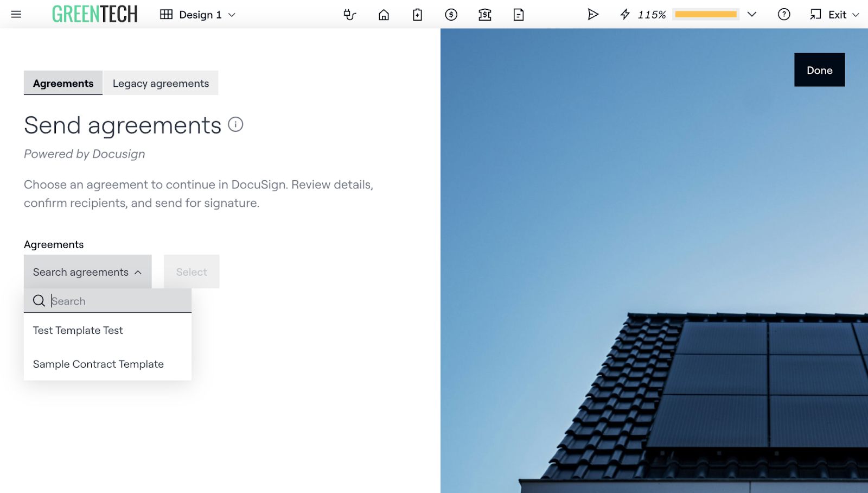
Task: Open the bank financing icon
Action: pyautogui.click(x=484, y=15)
